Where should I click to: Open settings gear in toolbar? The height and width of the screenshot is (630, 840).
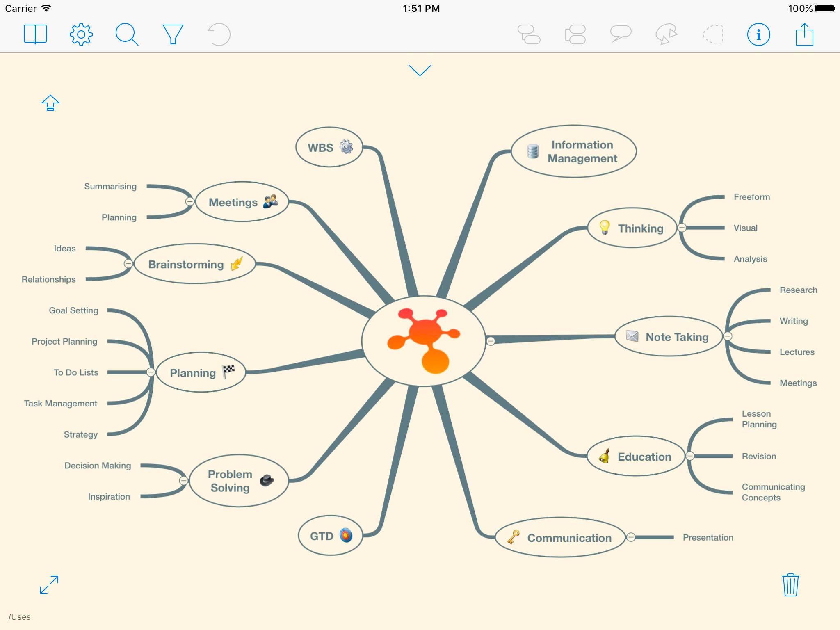81,34
